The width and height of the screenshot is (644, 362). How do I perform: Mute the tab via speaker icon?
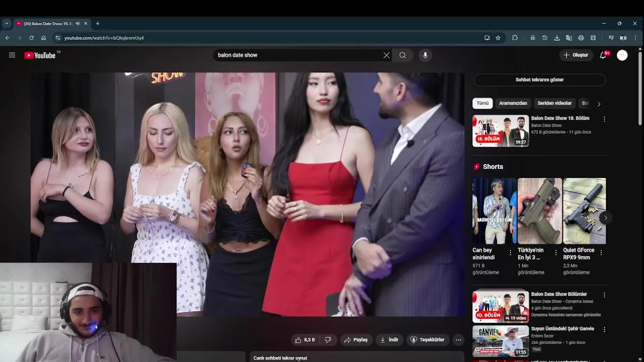[77, 24]
